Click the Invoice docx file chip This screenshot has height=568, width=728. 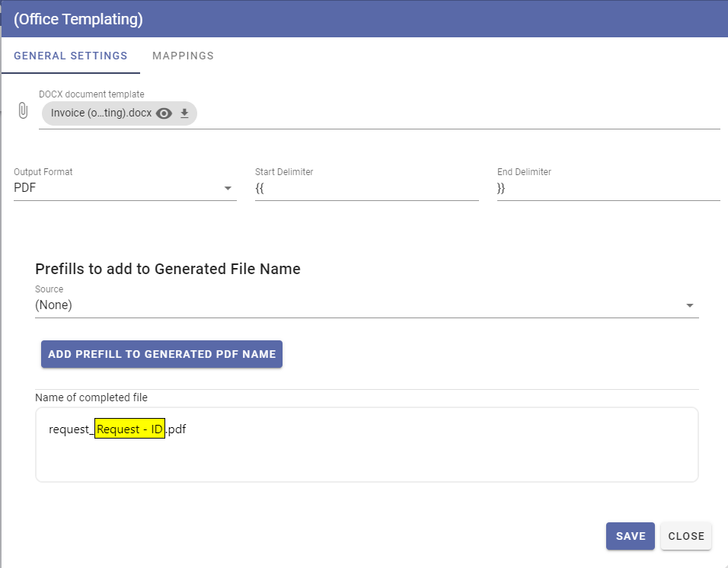120,113
